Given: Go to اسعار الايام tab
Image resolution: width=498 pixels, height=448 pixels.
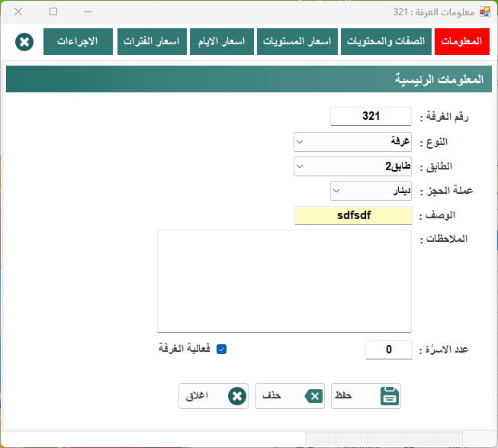Looking at the screenshot, I should pos(222,42).
